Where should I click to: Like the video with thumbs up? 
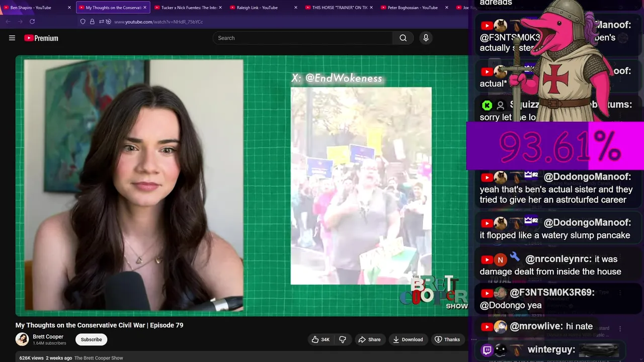tap(320, 339)
